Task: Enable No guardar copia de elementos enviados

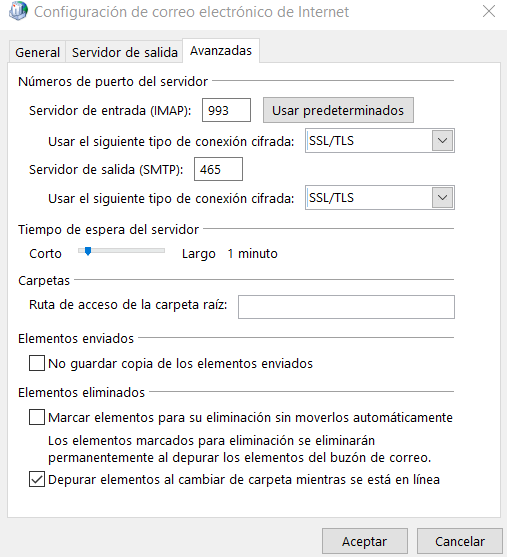Action: point(37,363)
